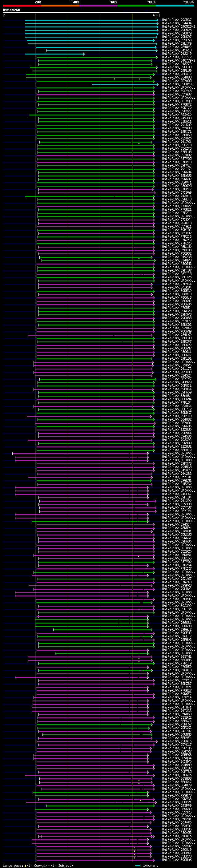
Task: Select the last hit UniRef100_B9GMA6
Action: coord(177,860)
